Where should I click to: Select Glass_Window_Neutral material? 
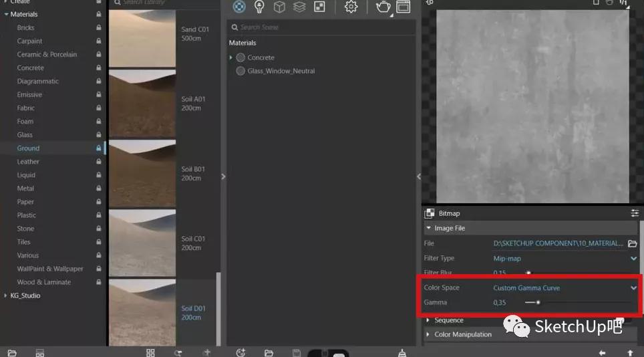click(281, 71)
